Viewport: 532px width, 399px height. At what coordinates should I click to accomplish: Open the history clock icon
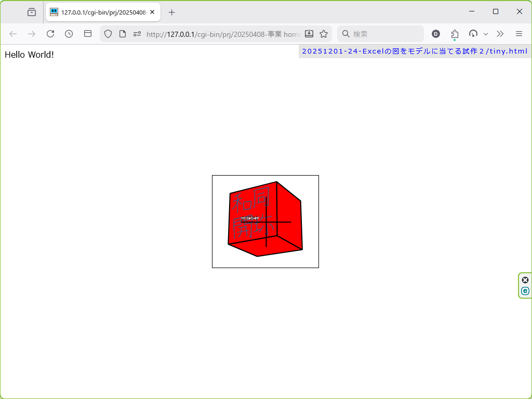[x=69, y=34]
